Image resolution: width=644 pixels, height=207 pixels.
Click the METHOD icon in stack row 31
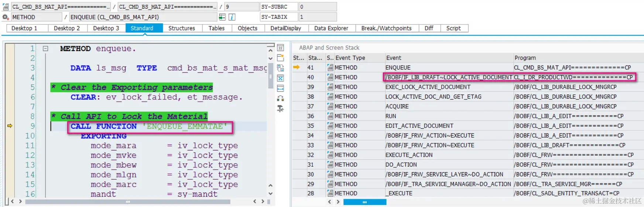click(330, 164)
